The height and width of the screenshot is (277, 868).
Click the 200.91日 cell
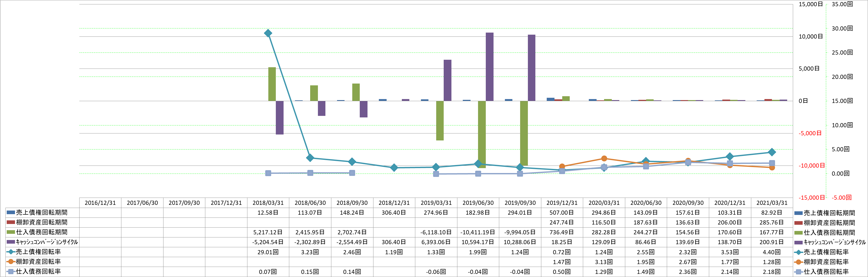(772, 242)
